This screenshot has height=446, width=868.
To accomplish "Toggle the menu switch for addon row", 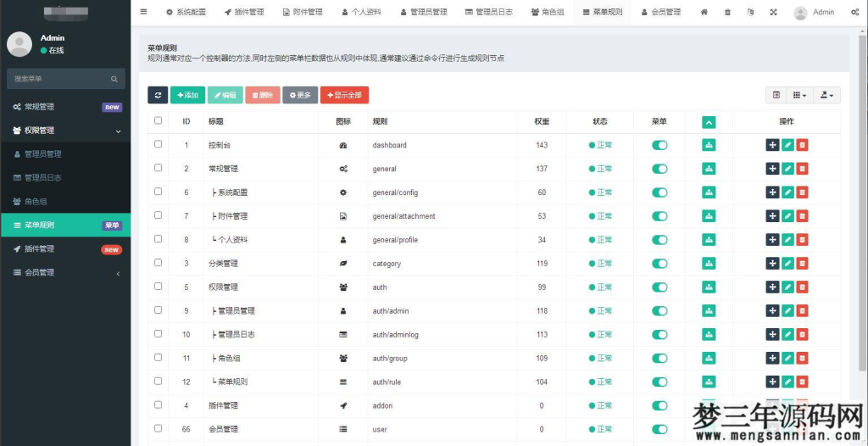I will click(x=659, y=405).
